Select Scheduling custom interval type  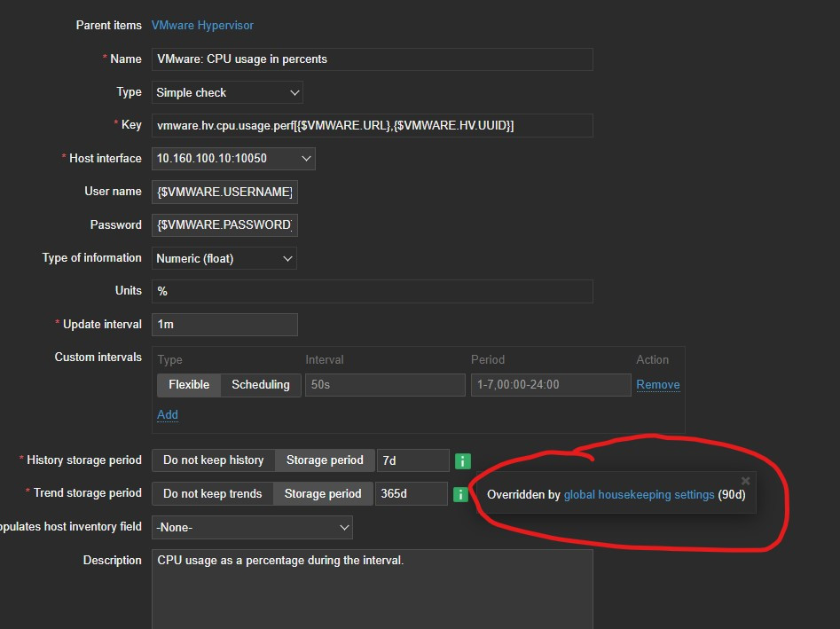(x=261, y=385)
